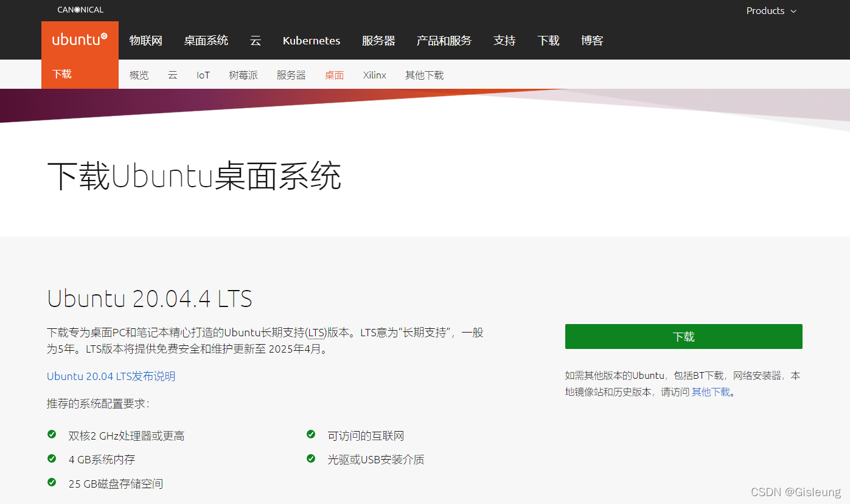The image size is (850, 504).
Task: Switch to the 服务器 sub-tab
Action: tap(291, 75)
